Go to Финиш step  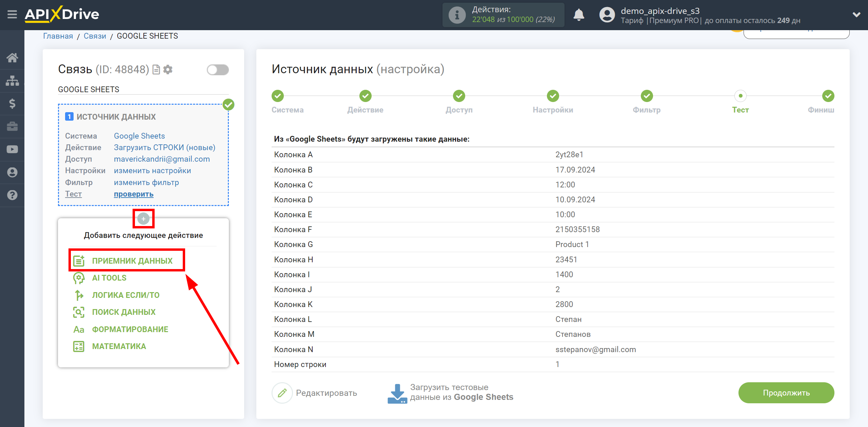click(828, 96)
